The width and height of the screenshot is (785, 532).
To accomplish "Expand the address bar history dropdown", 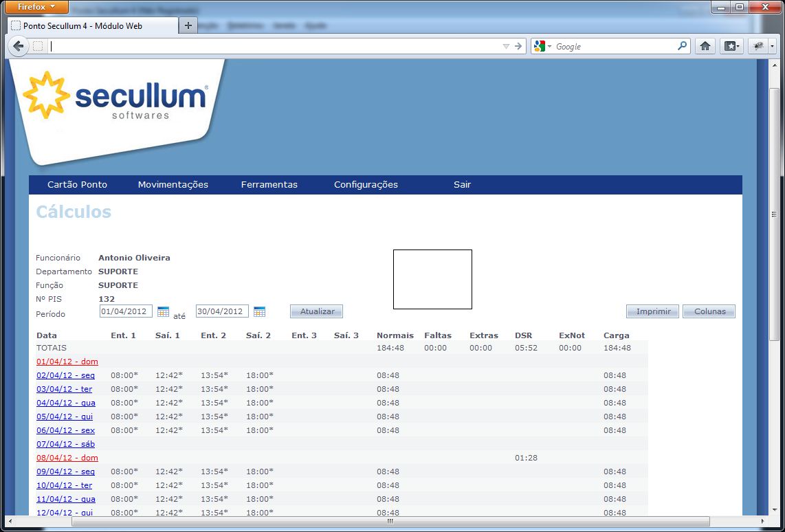I will point(506,47).
